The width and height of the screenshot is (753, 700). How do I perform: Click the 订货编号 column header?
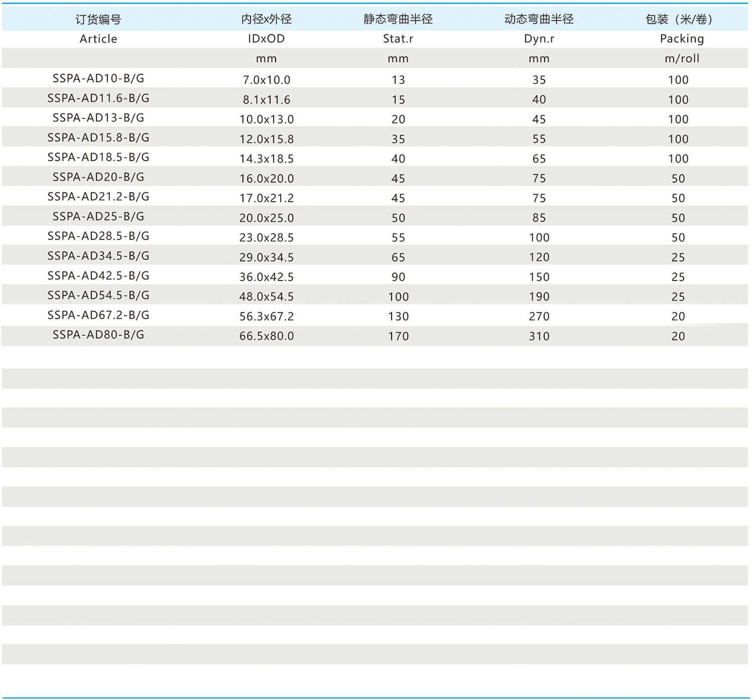tap(98, 19)
